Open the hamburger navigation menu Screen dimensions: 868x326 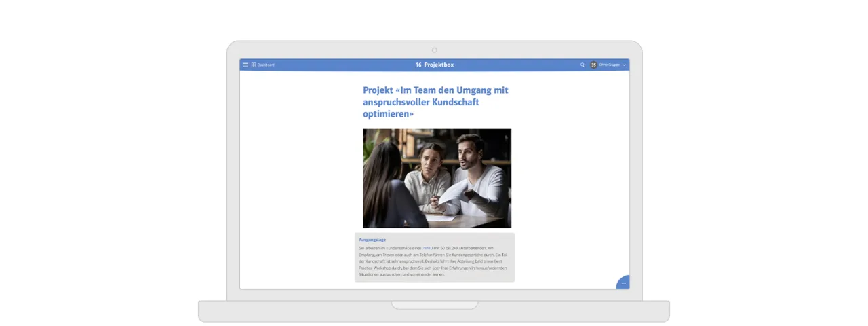pos(245,65)
